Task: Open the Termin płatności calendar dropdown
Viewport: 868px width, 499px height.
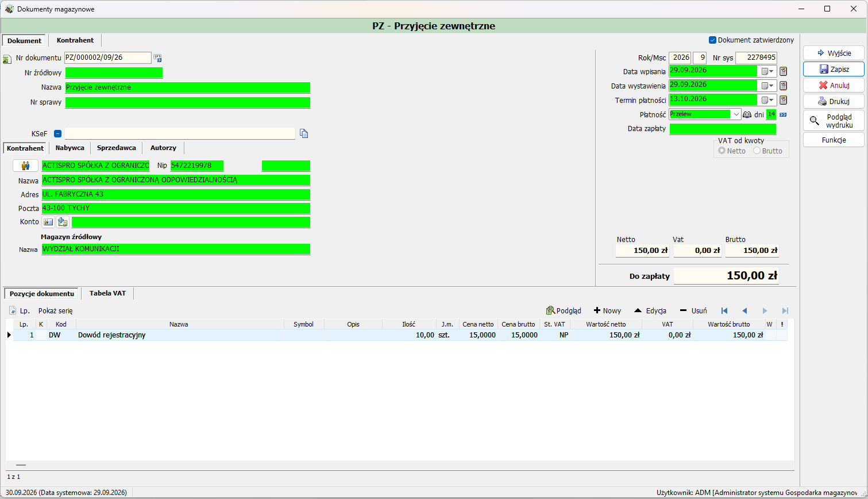Action: click(x=767, y=100)
